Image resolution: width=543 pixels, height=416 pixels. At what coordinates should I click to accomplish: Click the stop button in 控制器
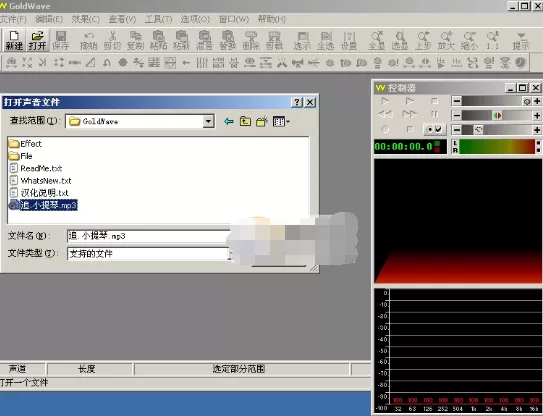434,101
